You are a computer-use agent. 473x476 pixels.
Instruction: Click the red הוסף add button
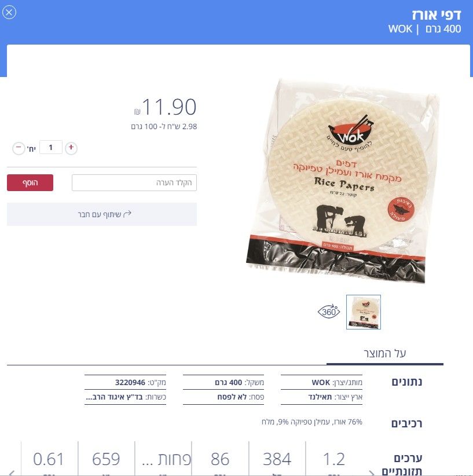coord(30,182)
